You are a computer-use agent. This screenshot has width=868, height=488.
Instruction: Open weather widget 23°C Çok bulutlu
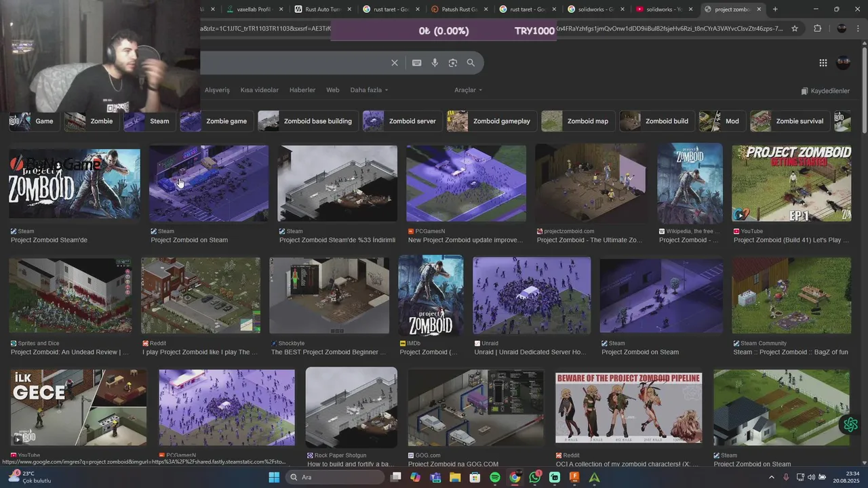pos(28,477)
